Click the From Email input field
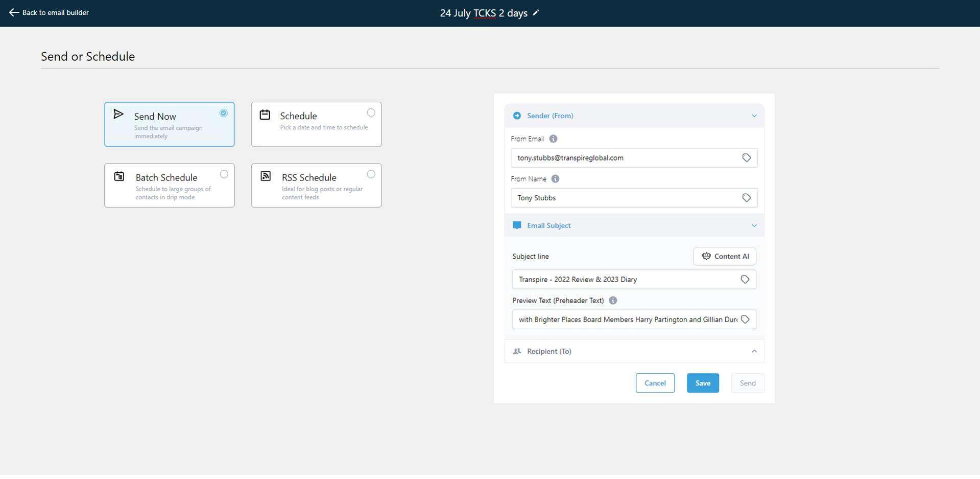 634,158
